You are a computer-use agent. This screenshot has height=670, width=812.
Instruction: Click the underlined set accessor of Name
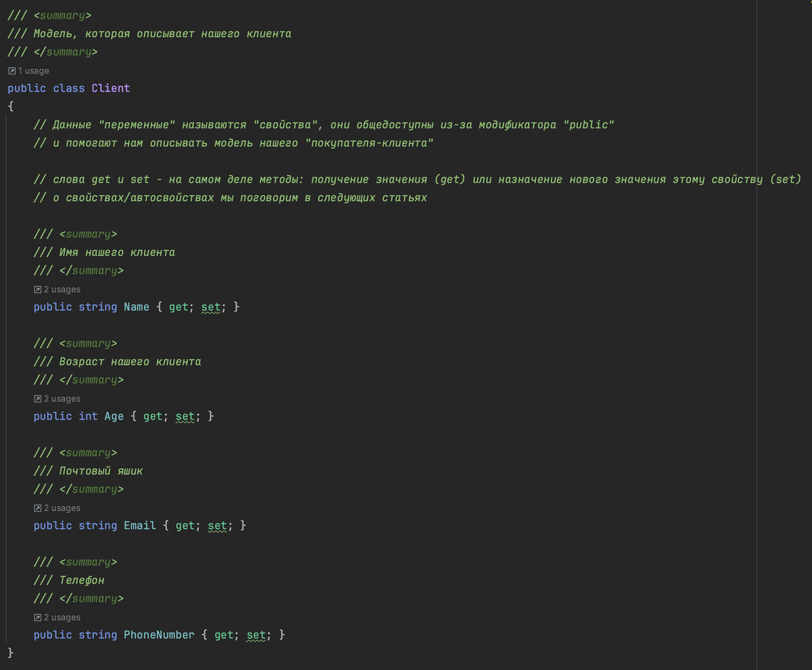pos(211,307)
